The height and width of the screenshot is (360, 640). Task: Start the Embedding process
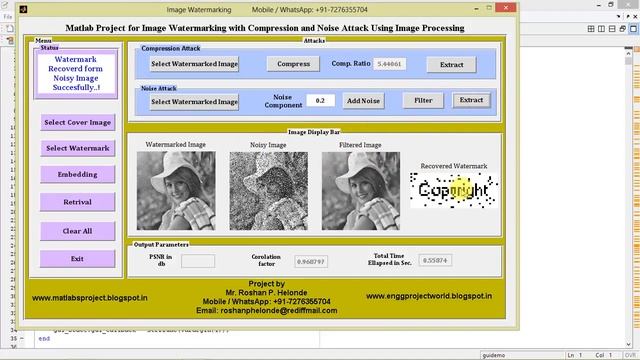(x=78, y=174)
